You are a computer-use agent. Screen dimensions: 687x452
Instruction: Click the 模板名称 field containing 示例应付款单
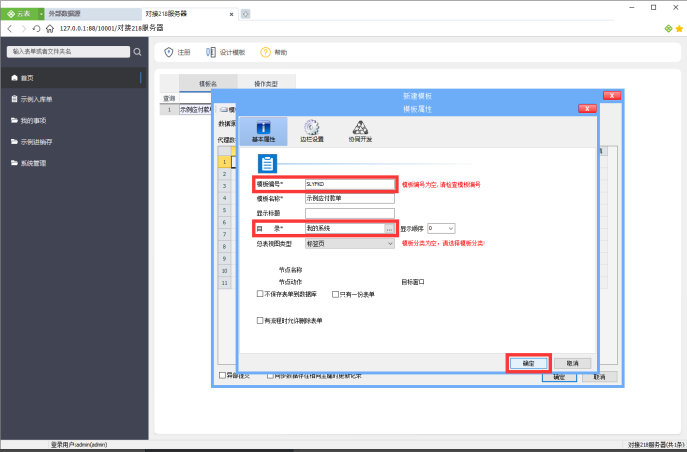tap(350, 198)
